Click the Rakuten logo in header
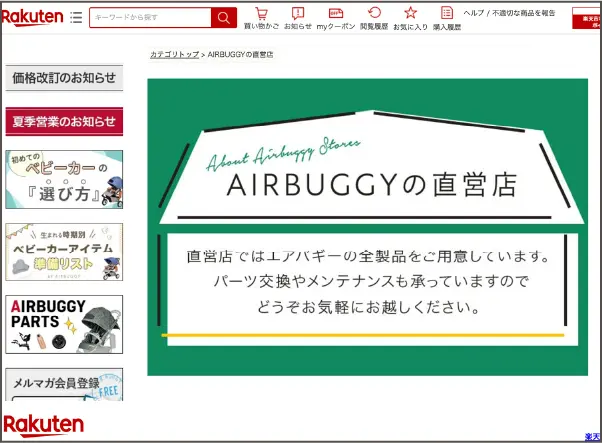Screen dimensions: 602x443 [32, 17]
